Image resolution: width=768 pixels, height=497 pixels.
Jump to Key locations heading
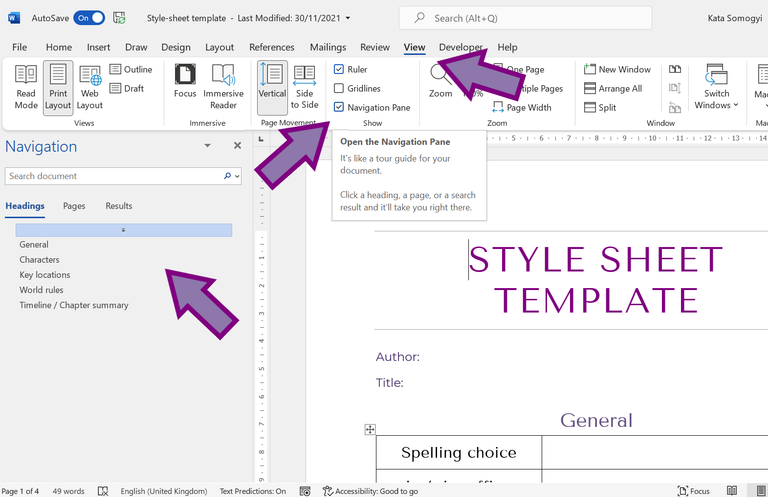[45, 275]
